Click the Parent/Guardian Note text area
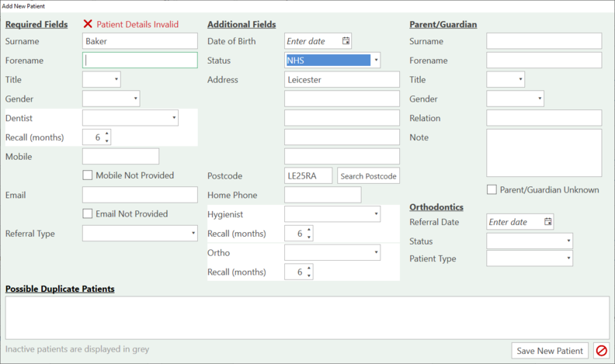 pyautogui.click(x=544, y=153)
